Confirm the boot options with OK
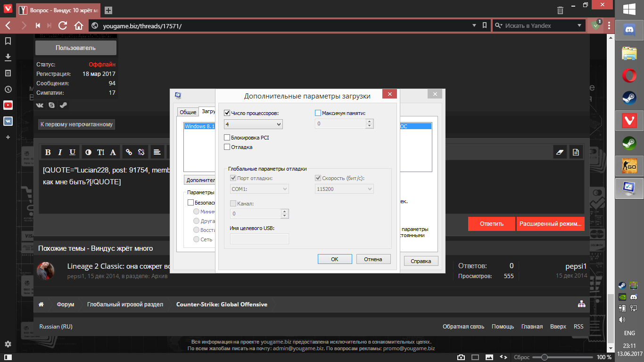The image size is (644, 362). click(x=335, y=259)
